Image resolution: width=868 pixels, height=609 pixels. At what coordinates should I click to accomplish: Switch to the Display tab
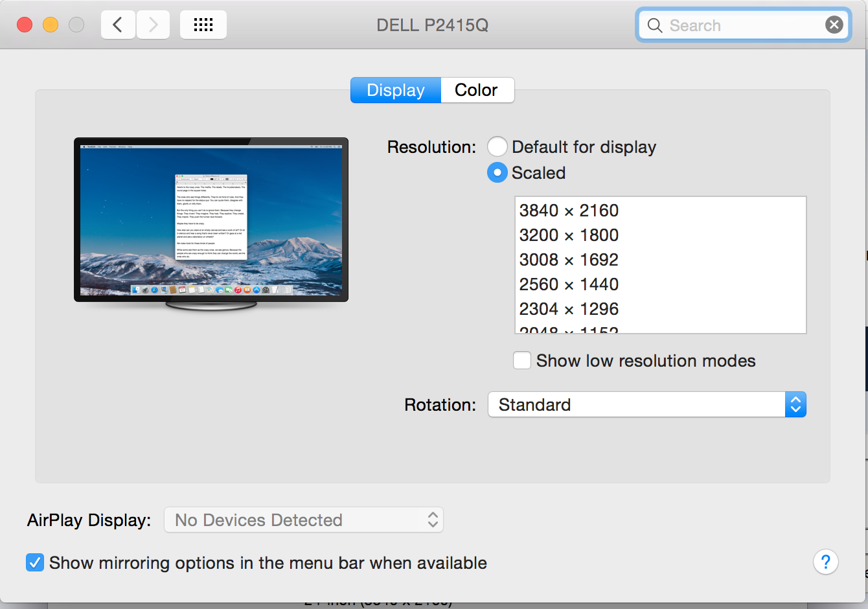point(396,90)
